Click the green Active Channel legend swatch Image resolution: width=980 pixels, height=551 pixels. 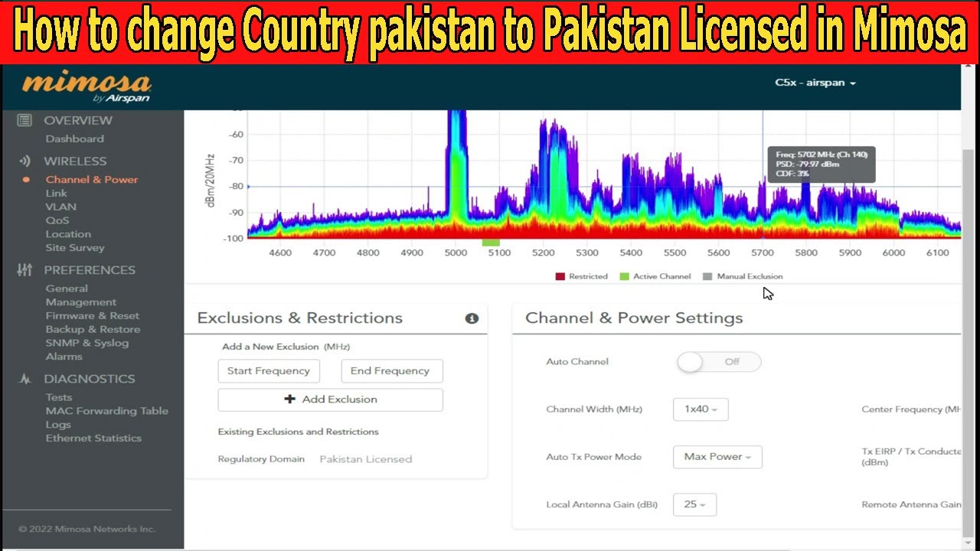[625, 277]
